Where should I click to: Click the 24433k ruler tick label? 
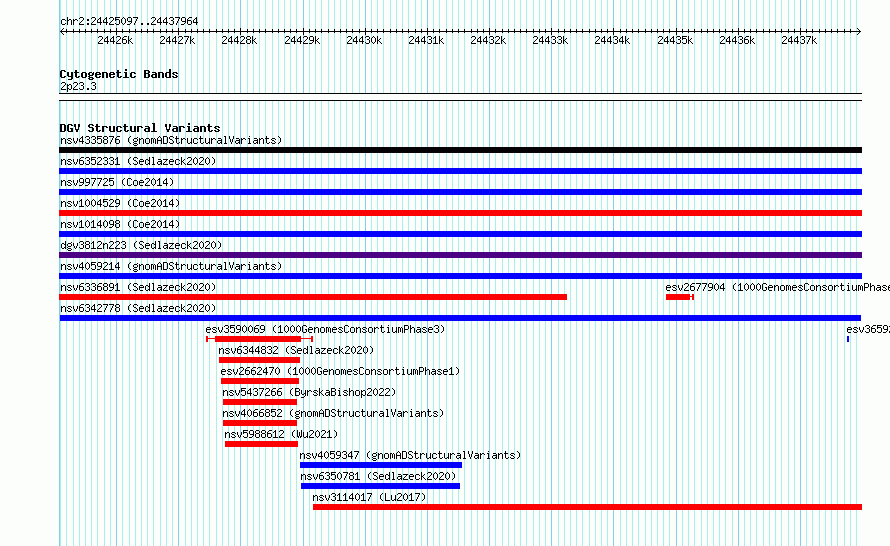[550, 40]
